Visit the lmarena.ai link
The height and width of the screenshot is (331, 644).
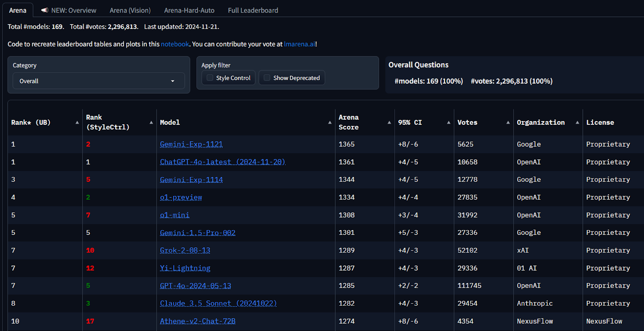(299, 44)
